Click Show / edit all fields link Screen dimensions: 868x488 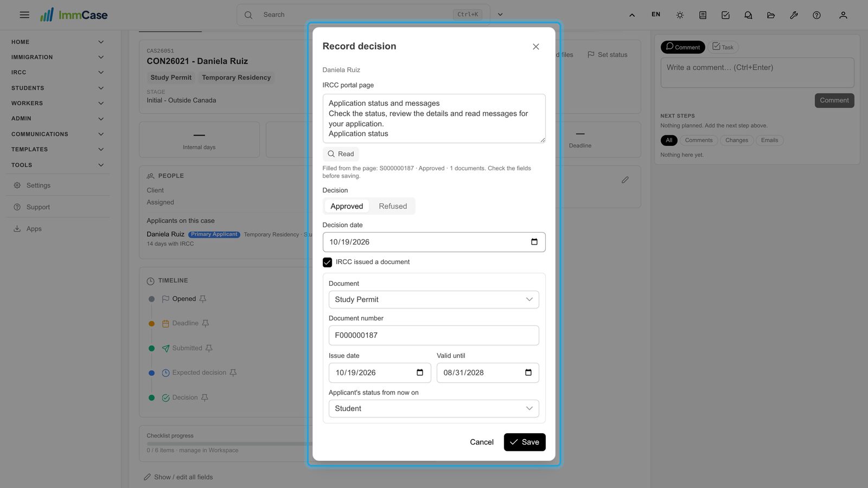pyautogui.click(x=178, y=477)
